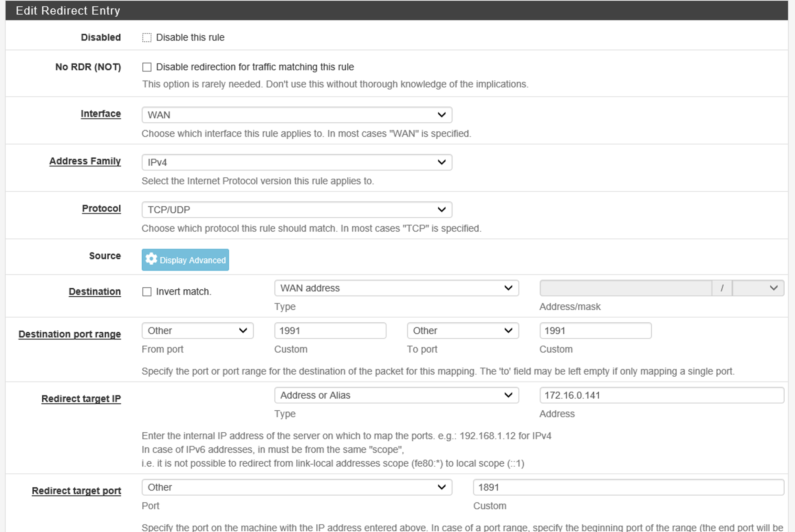Open the destination address mask dropdown
Screen dimensions: 795x532
click(x=758, y=288)
